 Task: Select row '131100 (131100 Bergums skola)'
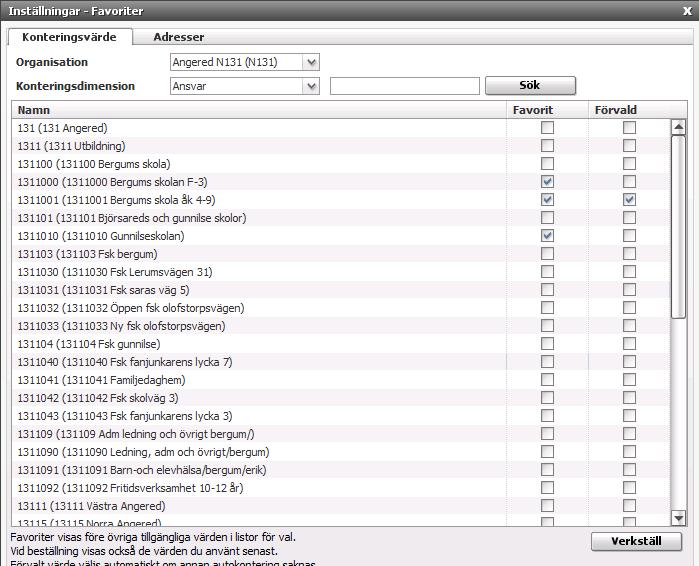(341, 164)
